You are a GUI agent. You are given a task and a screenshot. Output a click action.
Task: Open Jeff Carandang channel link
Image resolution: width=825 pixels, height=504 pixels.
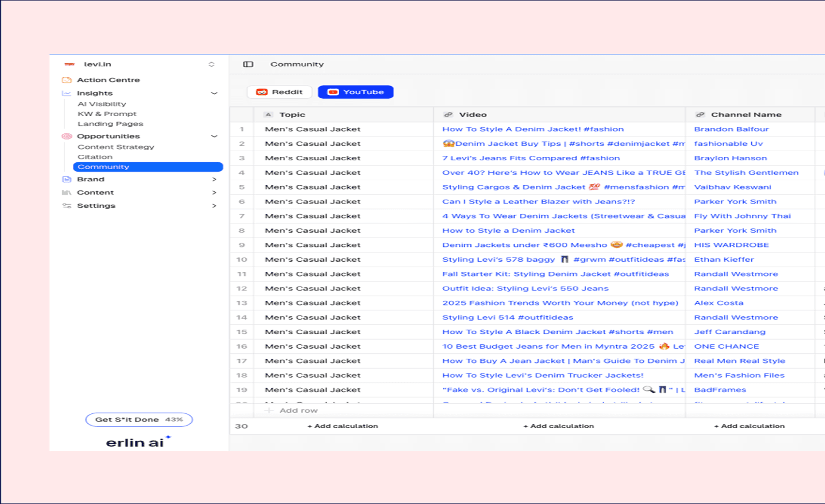point(730,332)
